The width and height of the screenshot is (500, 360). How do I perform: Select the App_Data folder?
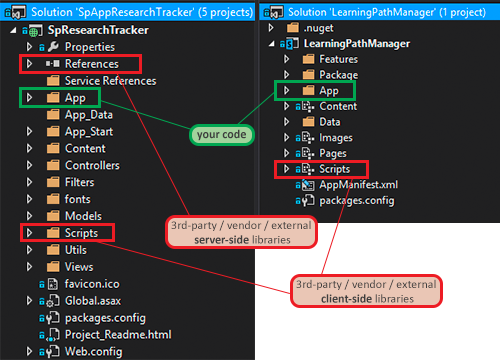coord(89,115)
